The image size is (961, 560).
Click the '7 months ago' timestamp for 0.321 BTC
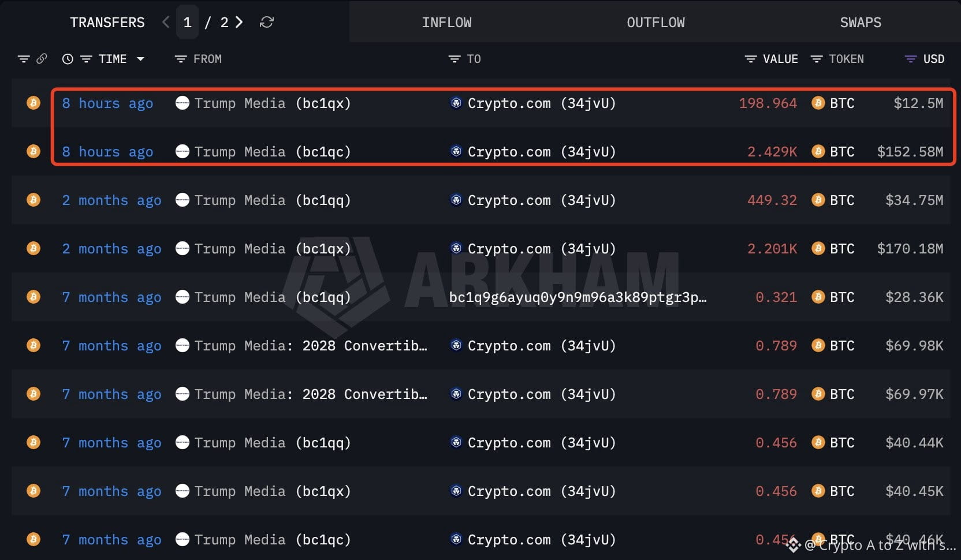click(112, 297)
